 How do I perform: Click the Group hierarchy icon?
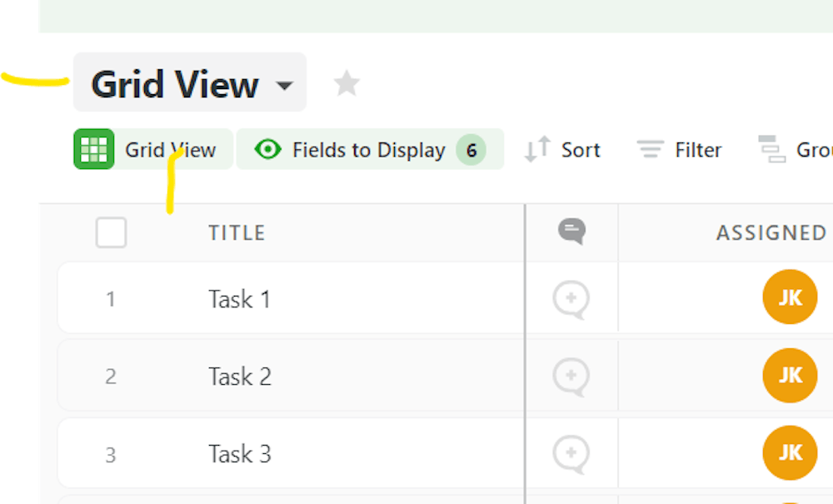click(772, 149)
